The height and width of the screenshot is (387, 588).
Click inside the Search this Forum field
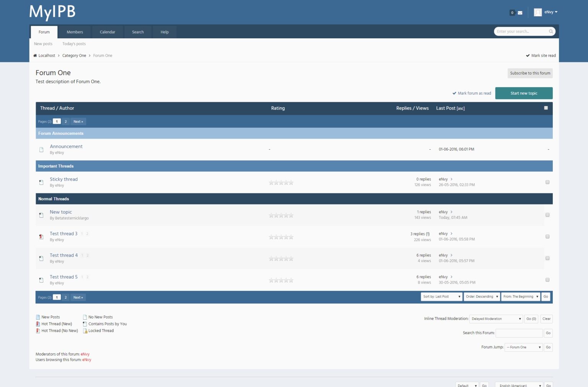(x=519, y=333)
